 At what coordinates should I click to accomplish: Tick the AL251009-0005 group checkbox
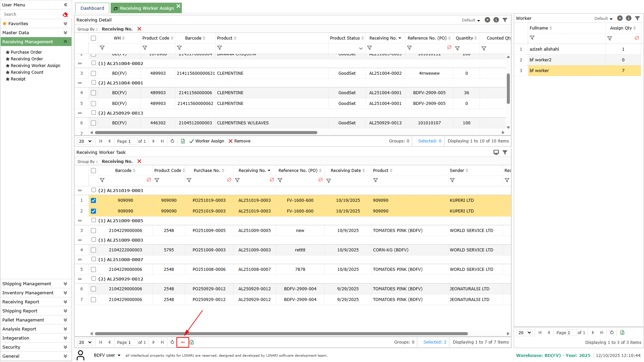click(x=94, y=221)
